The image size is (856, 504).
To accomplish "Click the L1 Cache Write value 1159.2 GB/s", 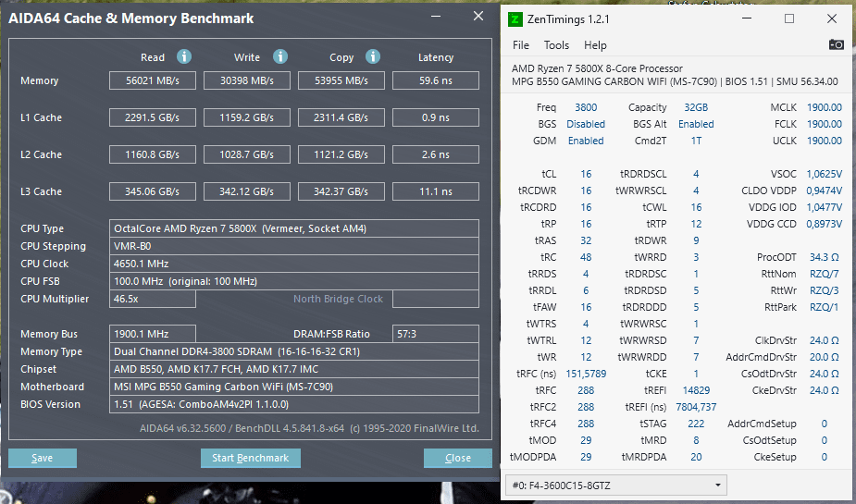I will 247,117.
